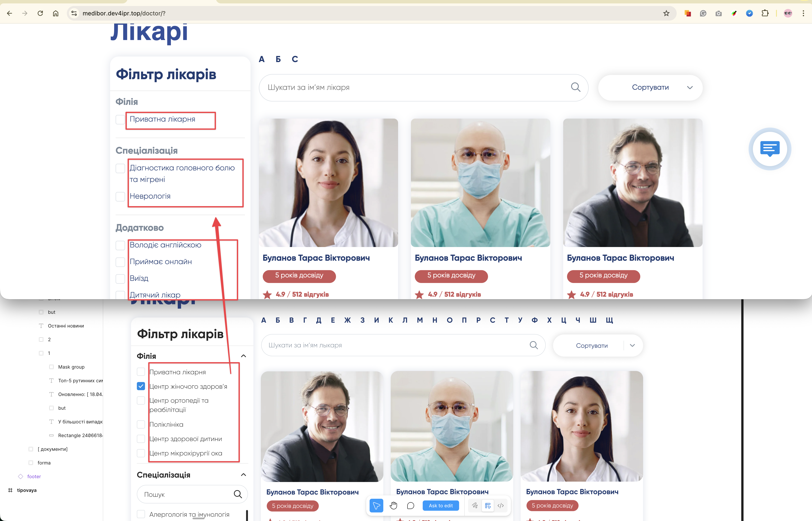Open first Буланов Тарас Вікторович doctor link
The image size is (812, 521).
[316, 258]
